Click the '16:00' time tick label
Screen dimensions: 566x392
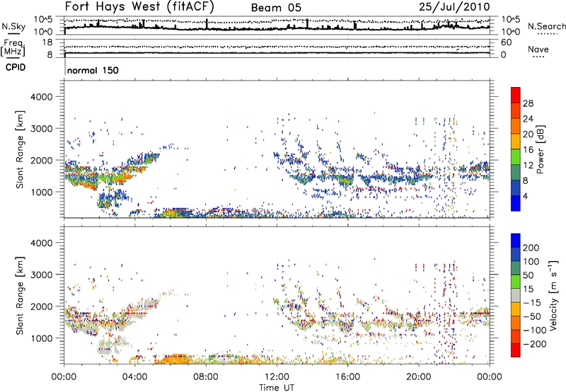(x=347, y=377)
